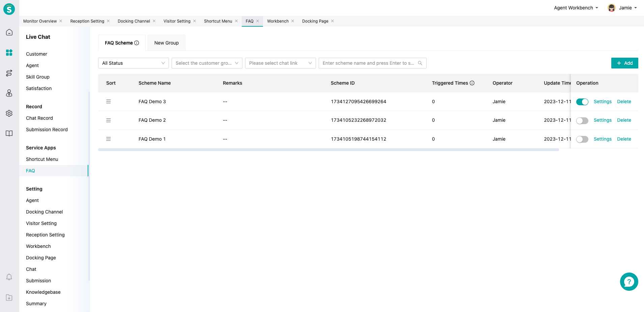The width and height of the screenshot is (644, 312).
Task: Open Knowledgebase in the sidebar
Action: coord(43,292)
